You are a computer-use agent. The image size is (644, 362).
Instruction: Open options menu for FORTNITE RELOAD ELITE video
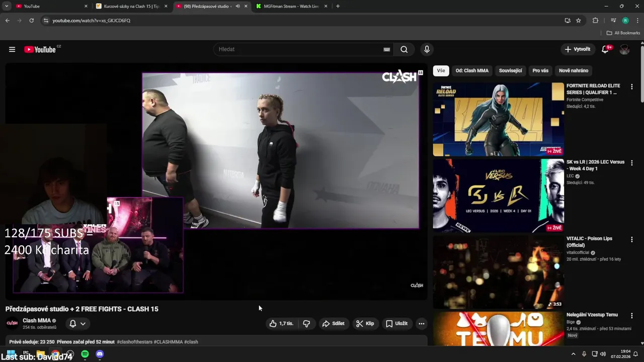[x=632, y=86]
